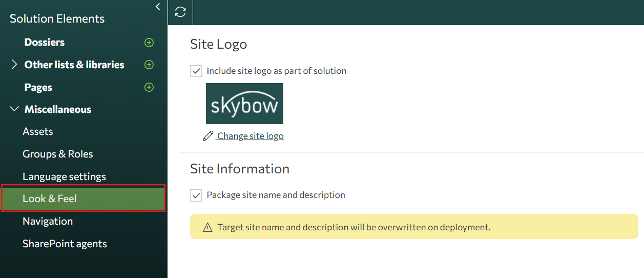Collapse the sidebar using the top chevron
The width and height of the screenshot is (644, 278).
158,7
